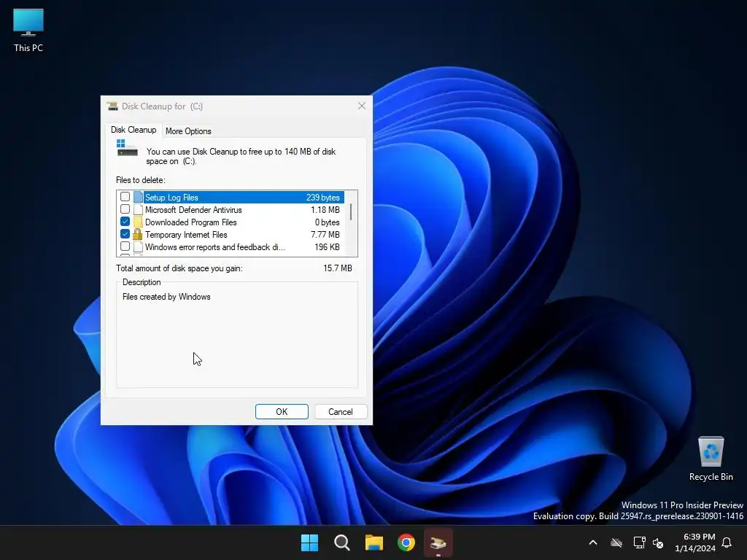The image size is (747, 560).
Task: Select the Disk Cleanup tab
Action: 133,130
